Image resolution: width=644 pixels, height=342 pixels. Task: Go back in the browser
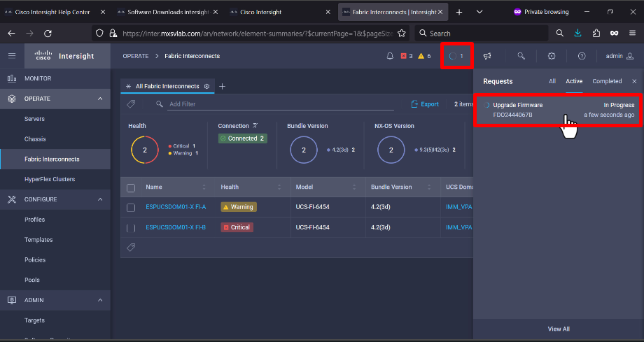(x=11, y=34)
